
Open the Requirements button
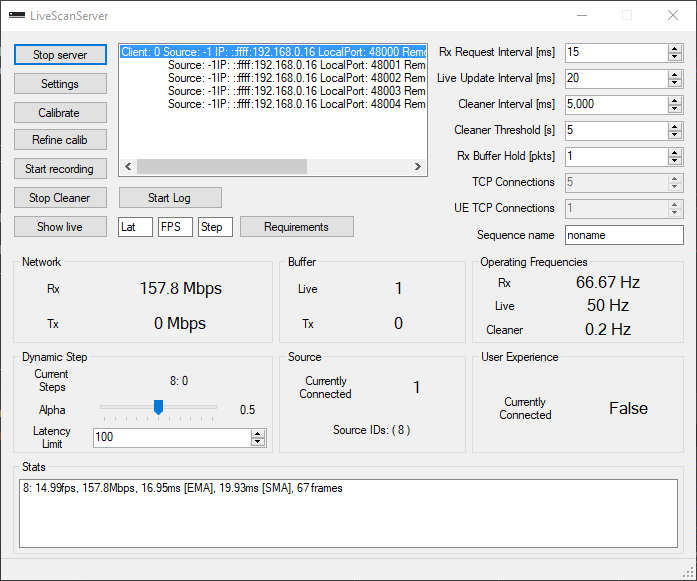pos(297,227)
